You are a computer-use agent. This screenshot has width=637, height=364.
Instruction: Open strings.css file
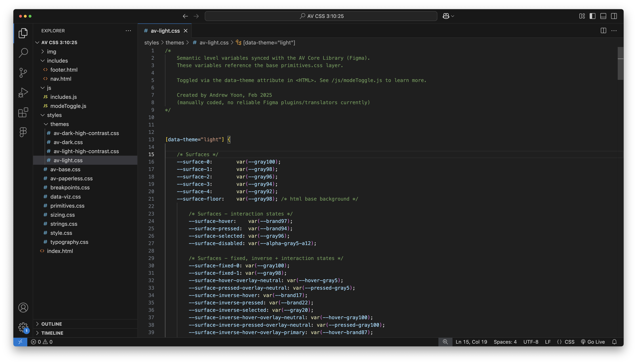pos(85,224)
